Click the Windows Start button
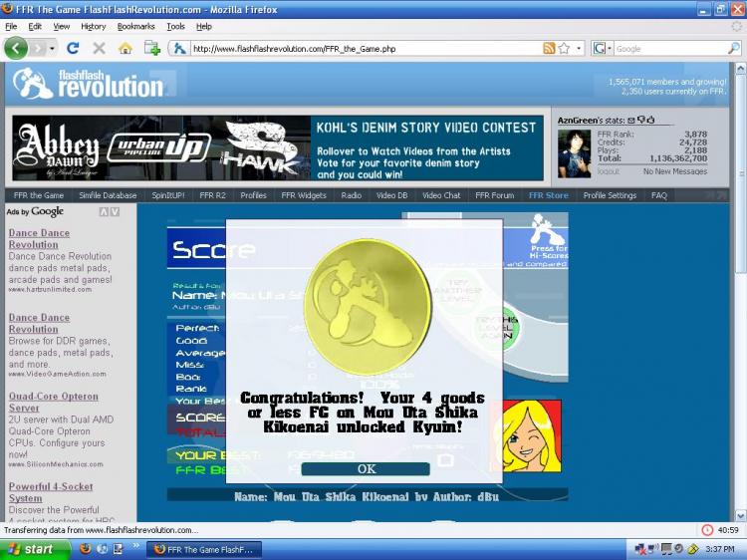 click(30, 549)
